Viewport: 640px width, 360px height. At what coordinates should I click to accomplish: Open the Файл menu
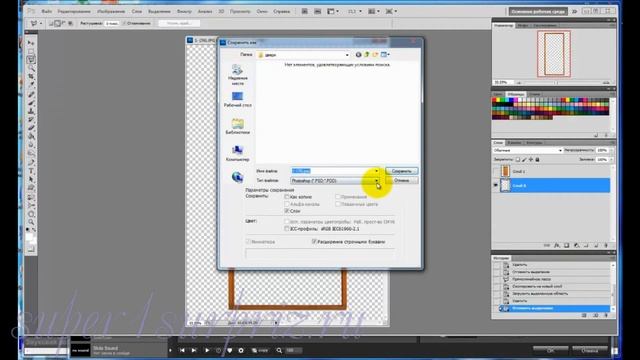(47, 11)
